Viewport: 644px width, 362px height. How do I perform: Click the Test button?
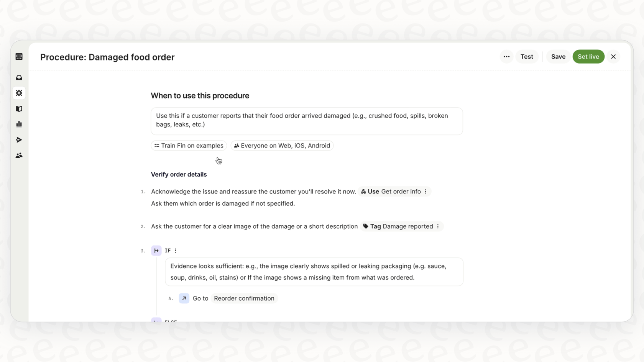tap(527, 57)
